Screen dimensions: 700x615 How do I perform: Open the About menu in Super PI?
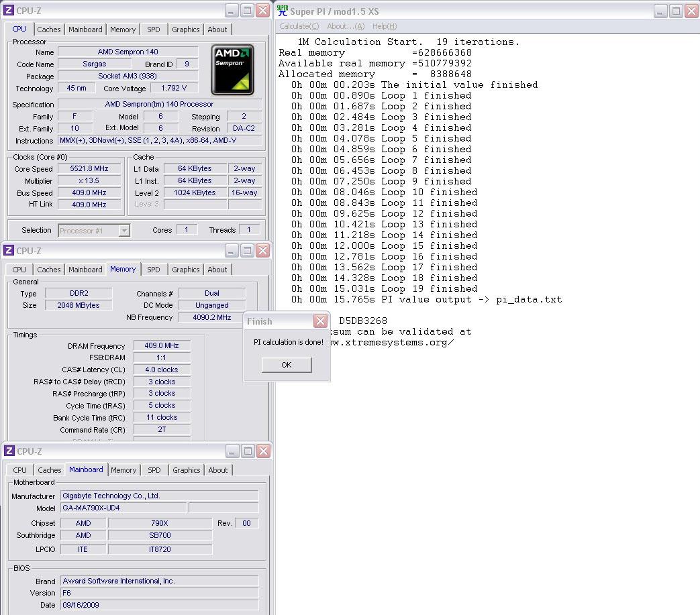click(x=346, y=26)
